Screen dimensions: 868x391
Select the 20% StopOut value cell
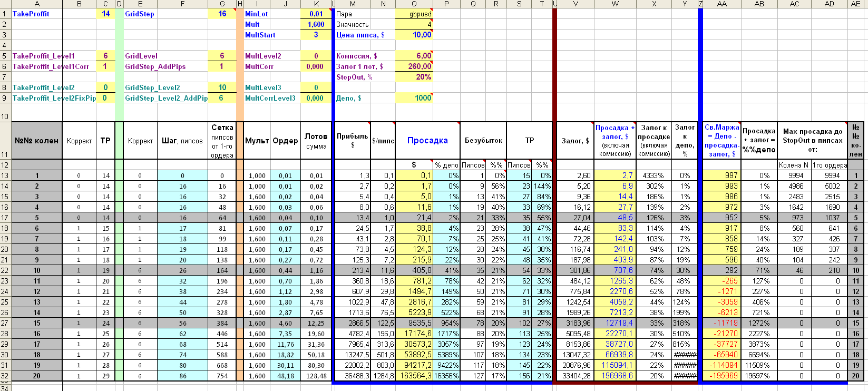click(x=414, y=77)
